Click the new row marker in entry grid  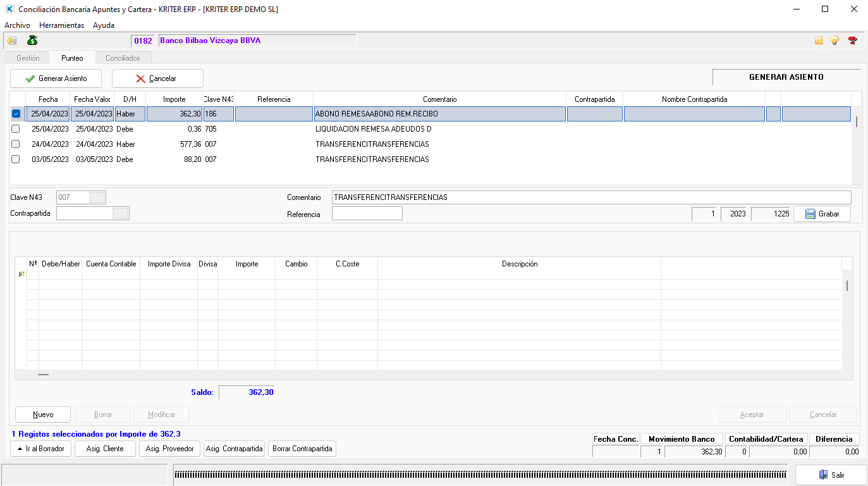pyautogui.click(x=21, y=274)
